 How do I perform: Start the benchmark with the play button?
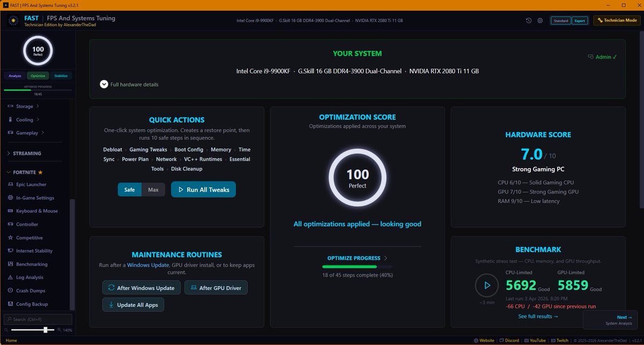(487, 285)
